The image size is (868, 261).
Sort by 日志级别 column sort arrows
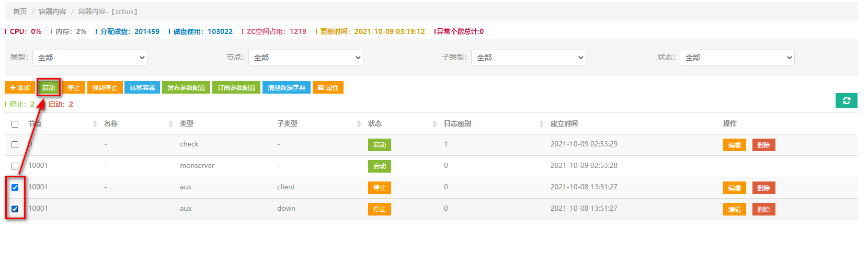[x=541, y=124]
